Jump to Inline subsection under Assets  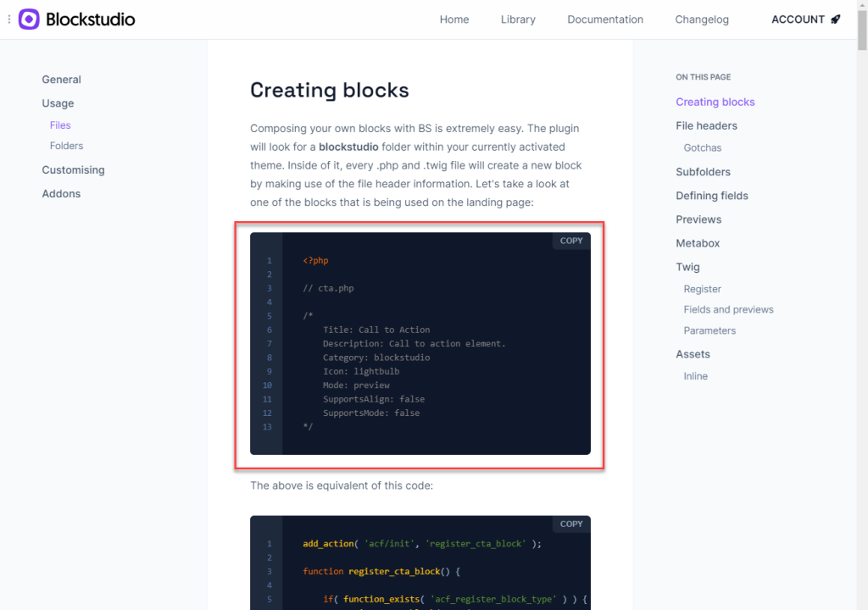coord(695,376)
